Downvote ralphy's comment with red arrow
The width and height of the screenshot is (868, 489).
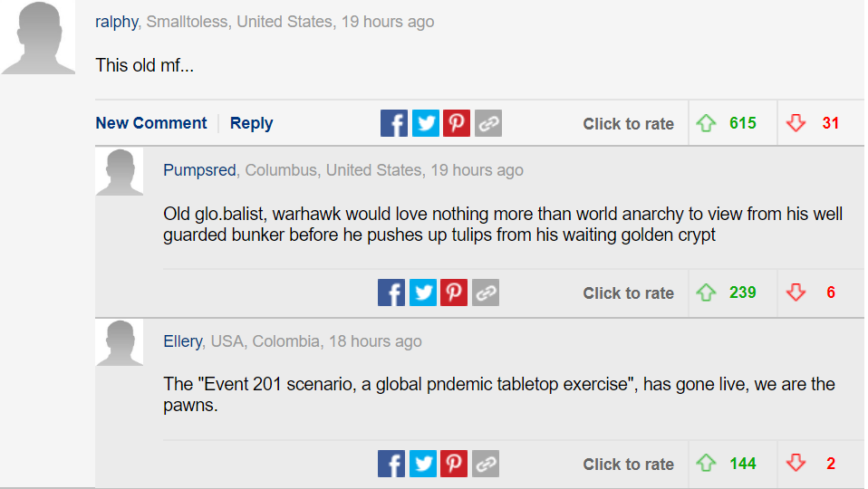click(796, 123)
